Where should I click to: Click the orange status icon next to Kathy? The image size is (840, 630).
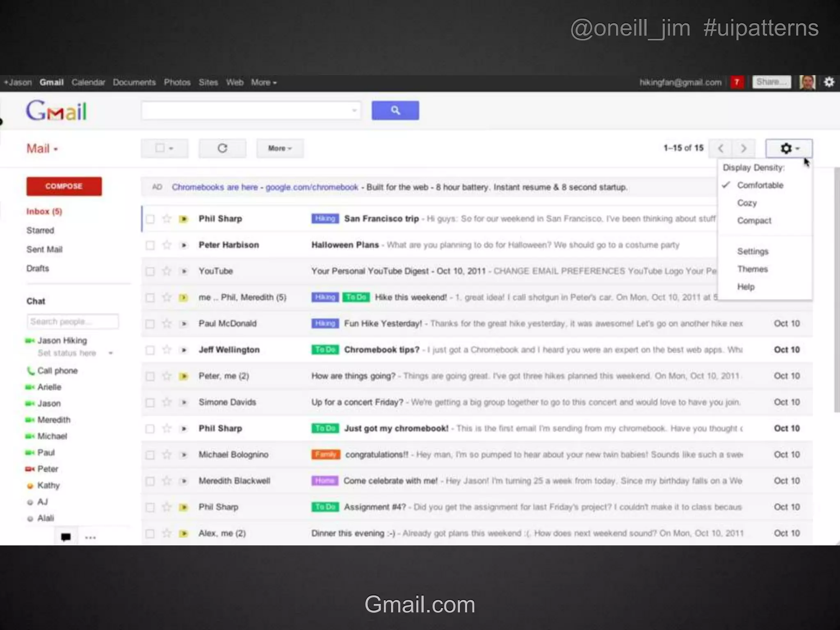click(30, 486)
